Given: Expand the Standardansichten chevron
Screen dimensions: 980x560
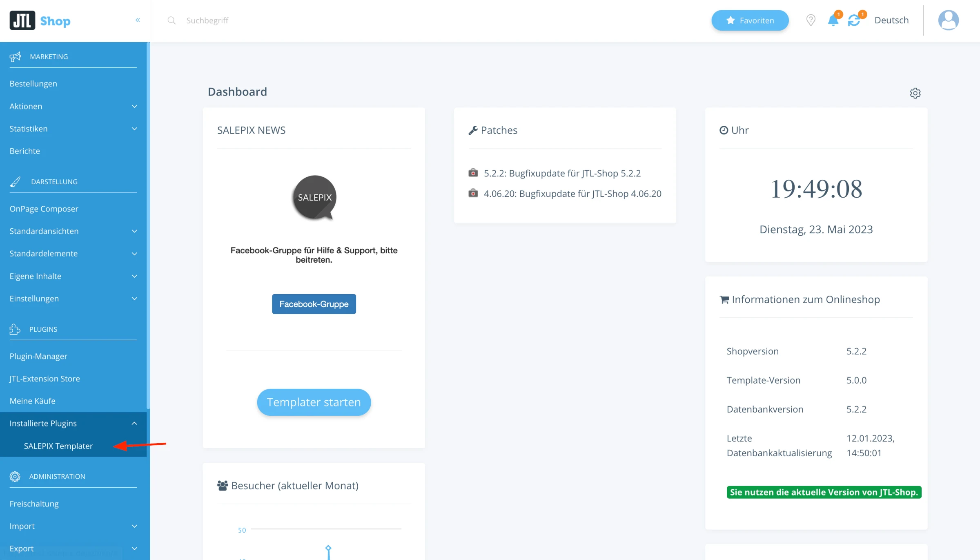Looking at the screenshot, I should tap(134, 231).
